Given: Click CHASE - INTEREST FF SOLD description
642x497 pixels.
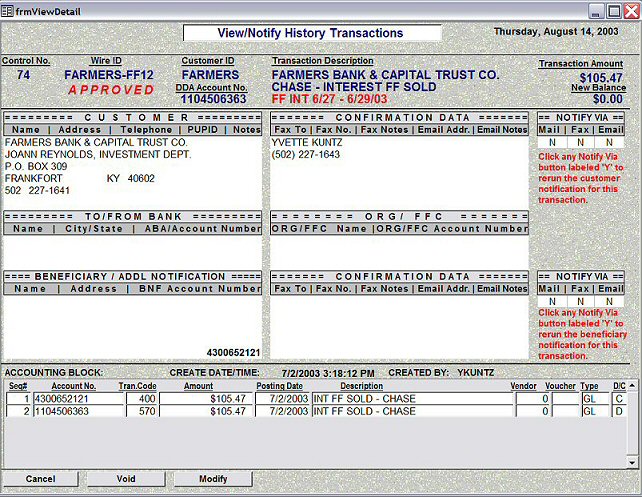Looking at the screenshot, I should point(354,87).
